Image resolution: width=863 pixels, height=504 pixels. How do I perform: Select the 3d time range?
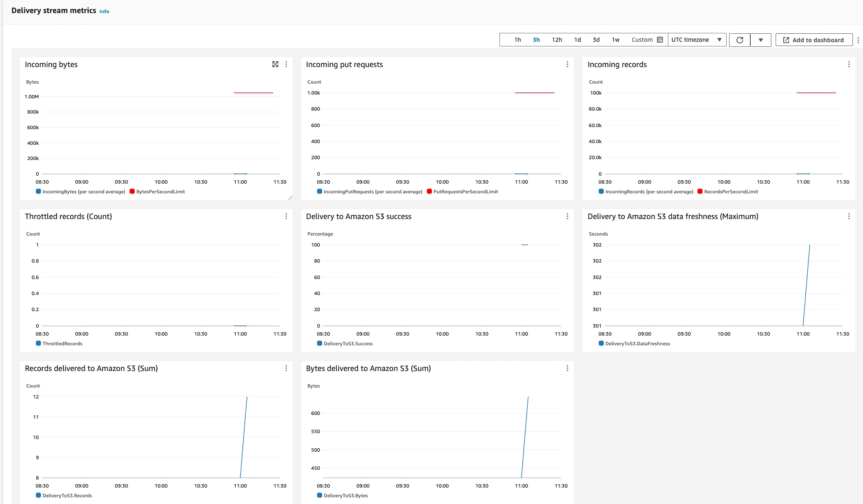(x=596, y=40)
